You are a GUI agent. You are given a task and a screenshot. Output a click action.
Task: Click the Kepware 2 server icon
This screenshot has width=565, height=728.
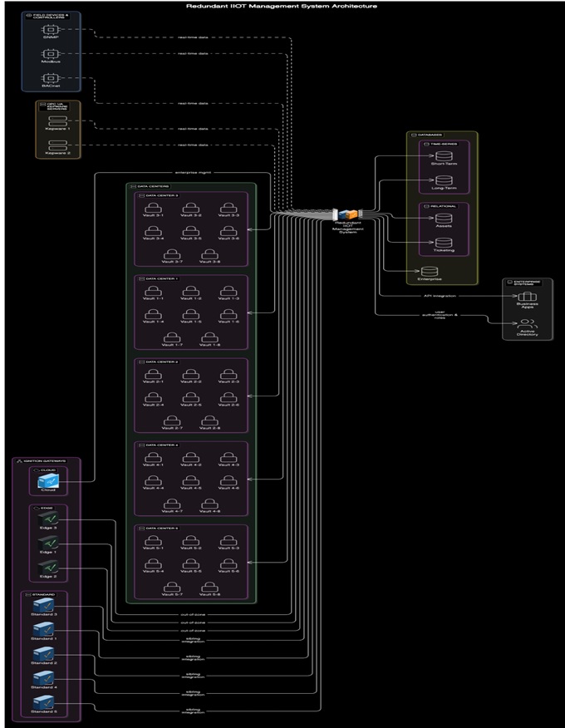pyautogui.click(x=57, y=144)
